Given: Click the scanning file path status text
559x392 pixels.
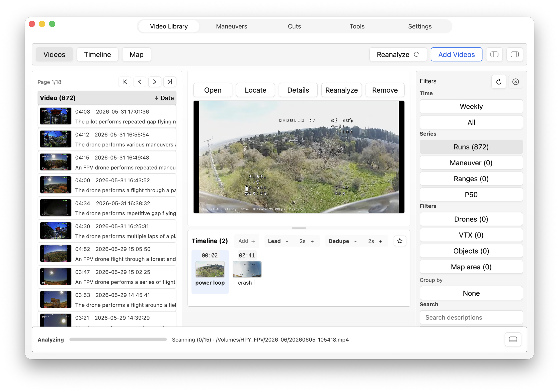Looking at the screenshot, I should 260,339.
